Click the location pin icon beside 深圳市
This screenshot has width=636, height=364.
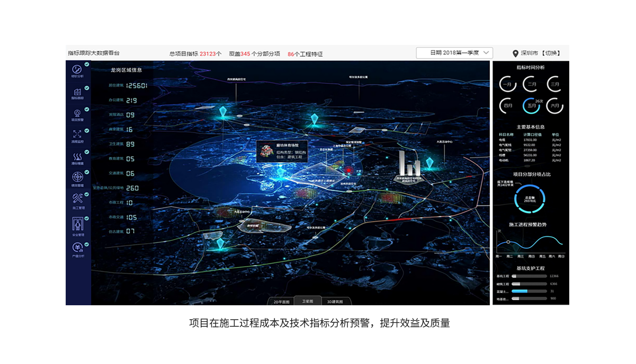click(515, 53)
